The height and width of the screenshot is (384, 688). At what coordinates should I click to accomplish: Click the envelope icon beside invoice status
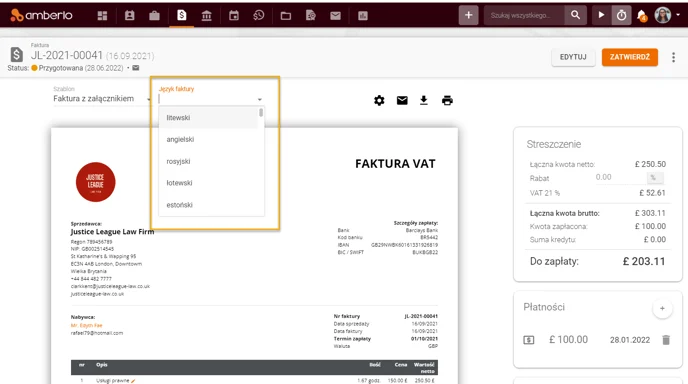pyautogui.click(x=136, y=68)
